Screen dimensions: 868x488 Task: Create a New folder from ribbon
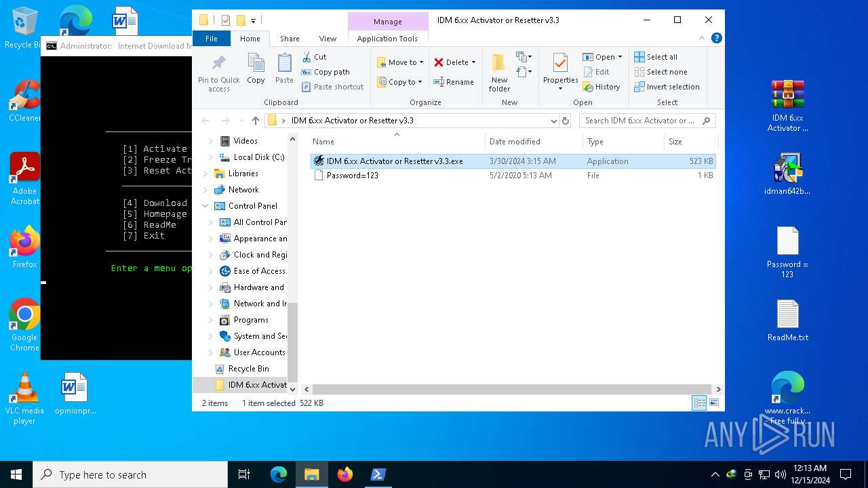499,73
